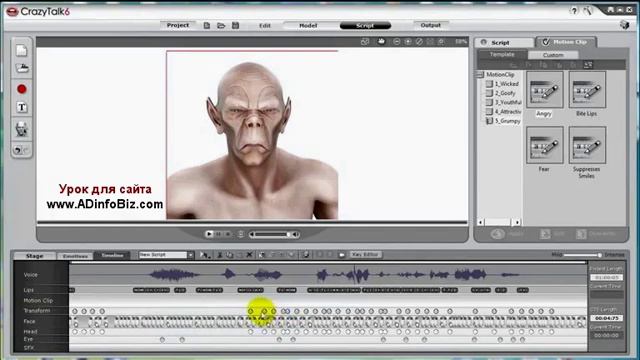The image size is (640, 360).
Task: Click the zoom out icon in the preview toolbar
Action: coord(396,42)
